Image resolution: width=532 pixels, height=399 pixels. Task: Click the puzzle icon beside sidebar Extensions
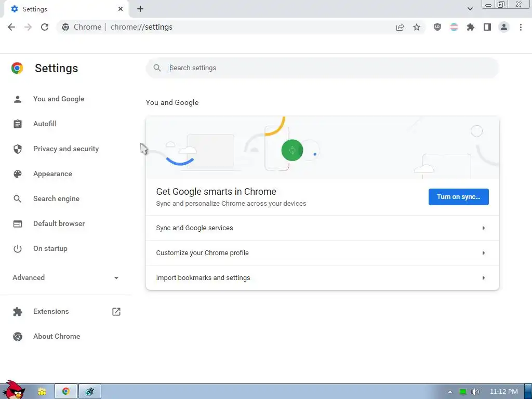pos(18,312)
